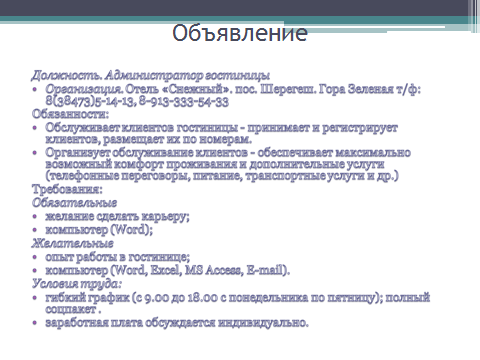Click the word "E-mail" in bullet list

[x=265, y=270]
